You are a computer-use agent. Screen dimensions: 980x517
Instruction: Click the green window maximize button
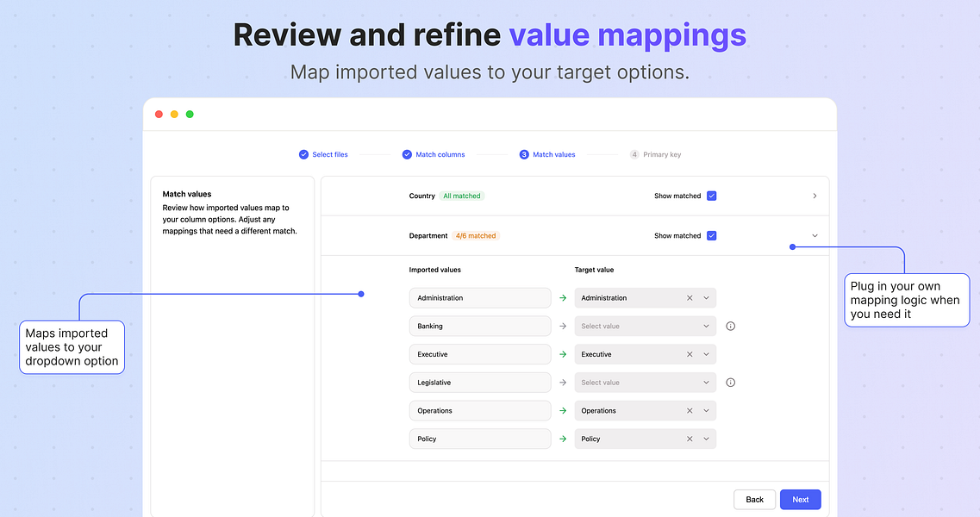[190, 115]
